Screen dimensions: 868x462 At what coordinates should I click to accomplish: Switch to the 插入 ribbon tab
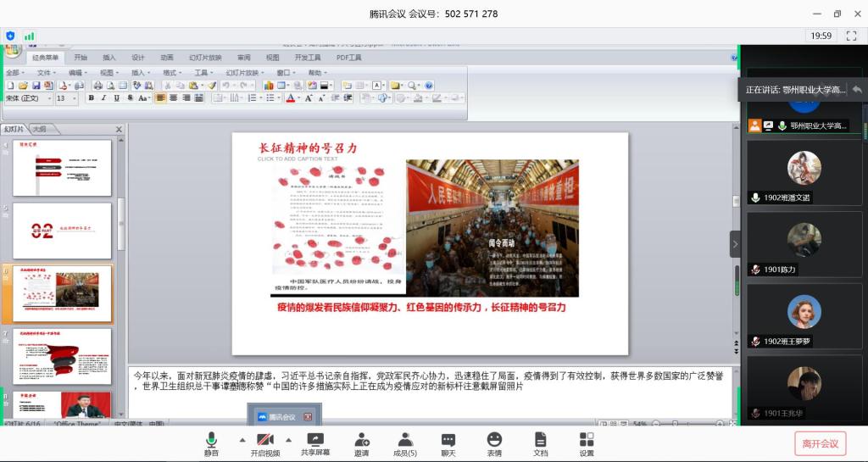[109, 58]
